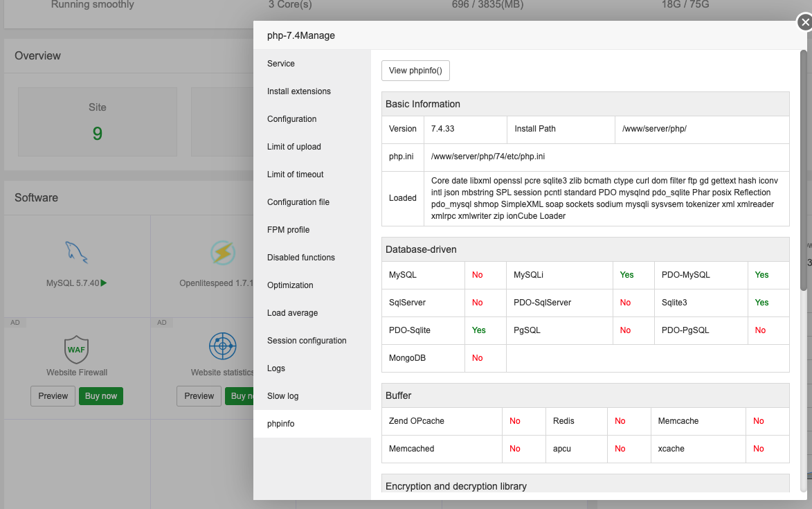The width and height of the screenshot is (812, 509).
Task: Preview the Website statistics plugin
Action: (x=199, y=396)
